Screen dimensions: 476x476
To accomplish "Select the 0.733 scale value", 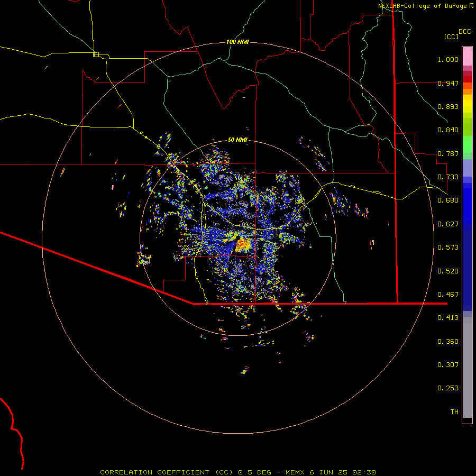I will pyautogui.click(x=448, y=177).
